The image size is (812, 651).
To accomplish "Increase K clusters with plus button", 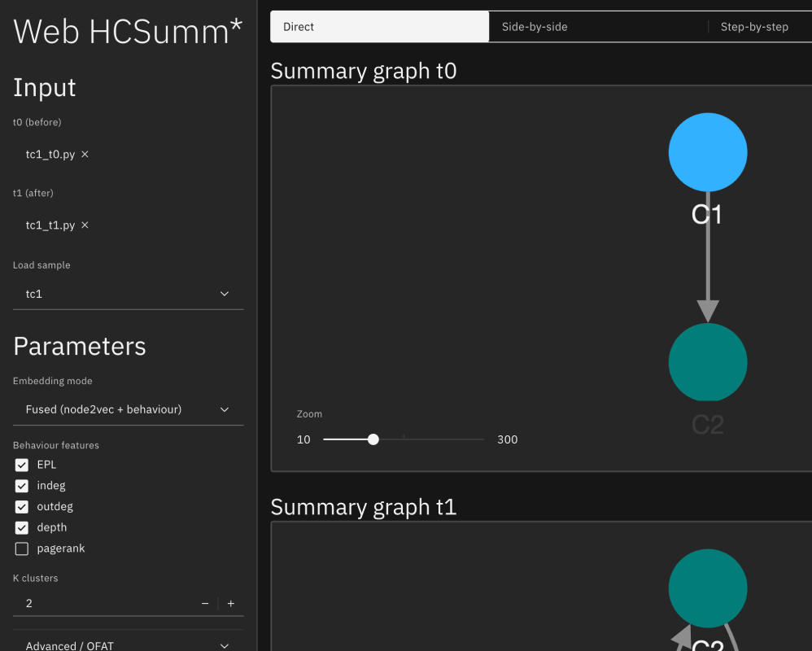I will 231,603.
